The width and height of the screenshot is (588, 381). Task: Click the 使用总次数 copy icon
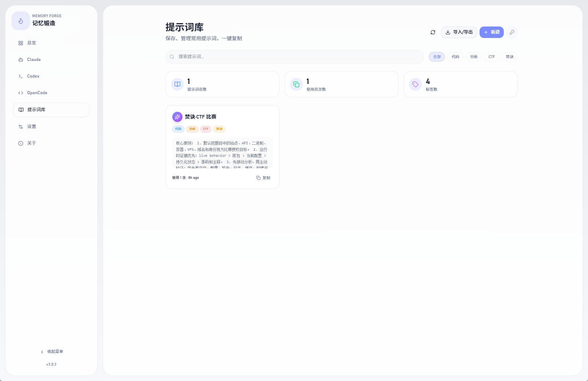(296, 84)
